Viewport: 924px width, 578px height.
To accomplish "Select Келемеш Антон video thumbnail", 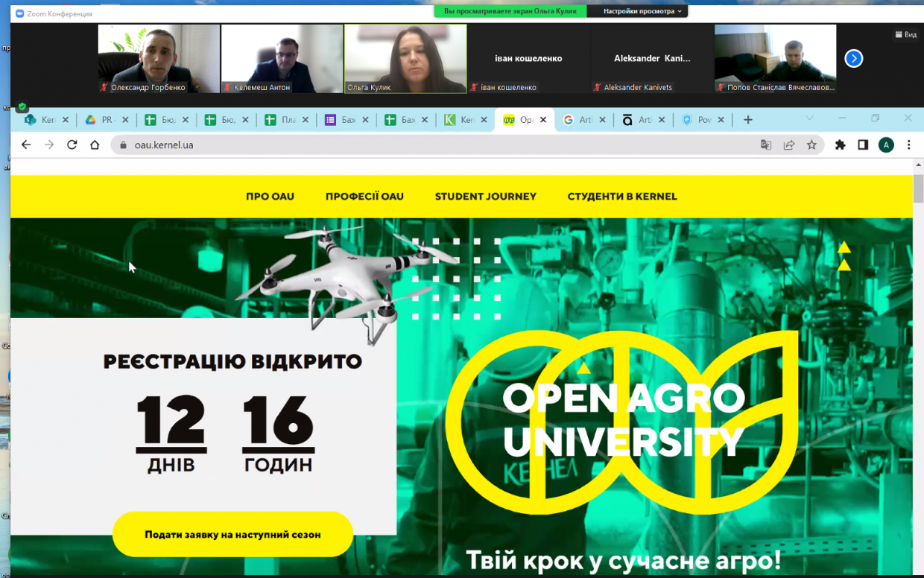I will [x=282, y=59].
